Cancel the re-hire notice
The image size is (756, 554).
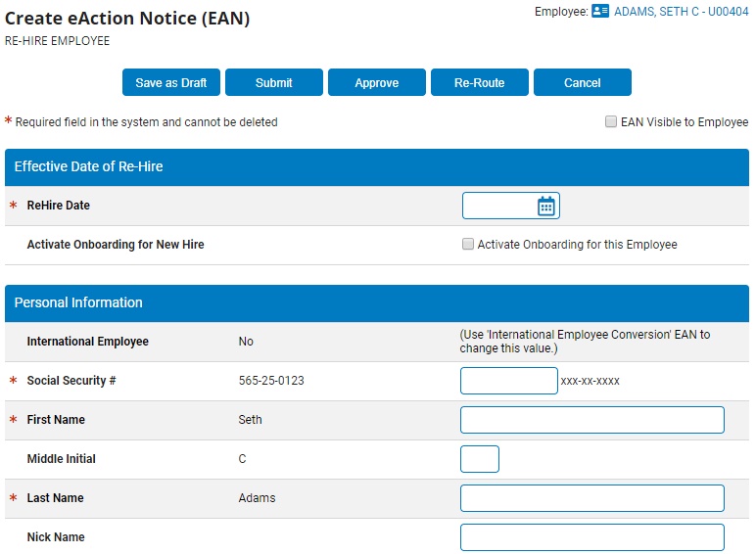(x=583, y=82)
